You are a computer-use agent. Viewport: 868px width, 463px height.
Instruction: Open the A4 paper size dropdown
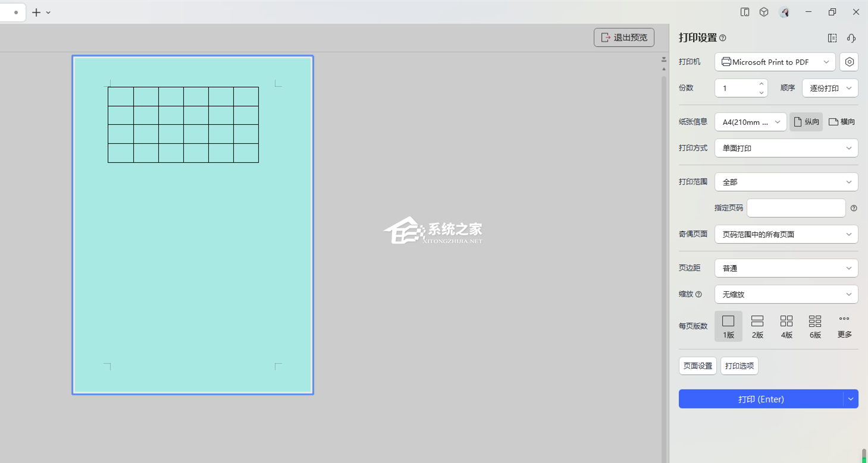(x=751, y=122)
